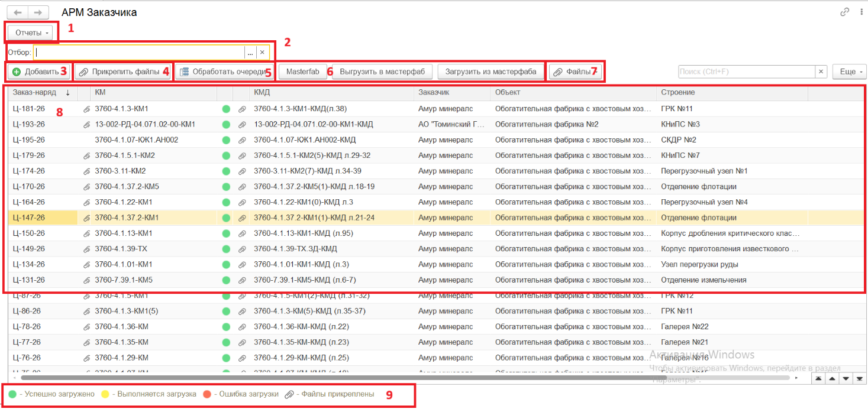Jump to the last row of the list
Viewport: 868px width, 412px height.
(860, 378)
